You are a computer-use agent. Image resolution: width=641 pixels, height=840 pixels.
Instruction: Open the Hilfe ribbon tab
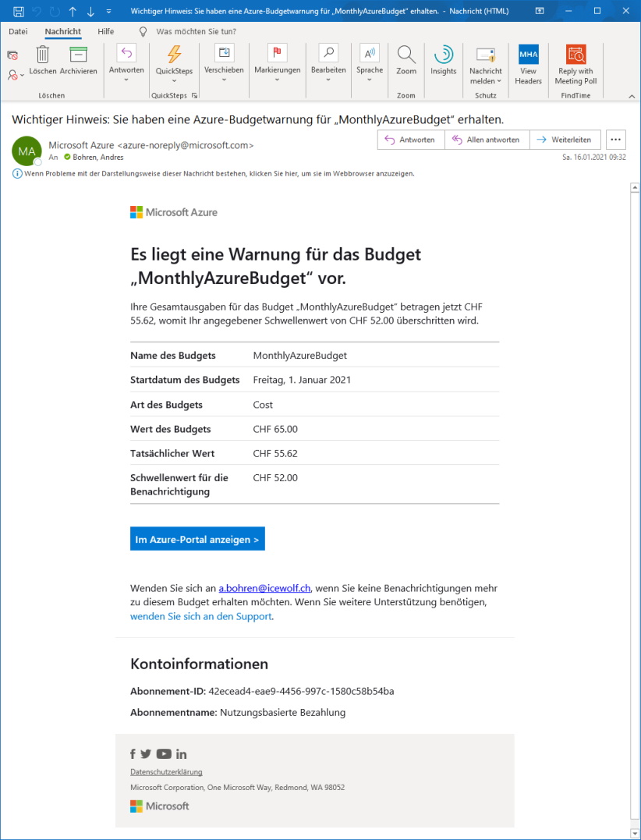tap(106, 32)
